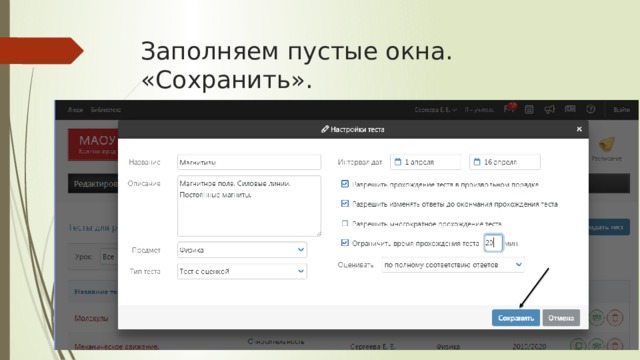Open the Сергеева Е. Е. user menu
This screenshot has height=360, width=640.
pos(435,110)
